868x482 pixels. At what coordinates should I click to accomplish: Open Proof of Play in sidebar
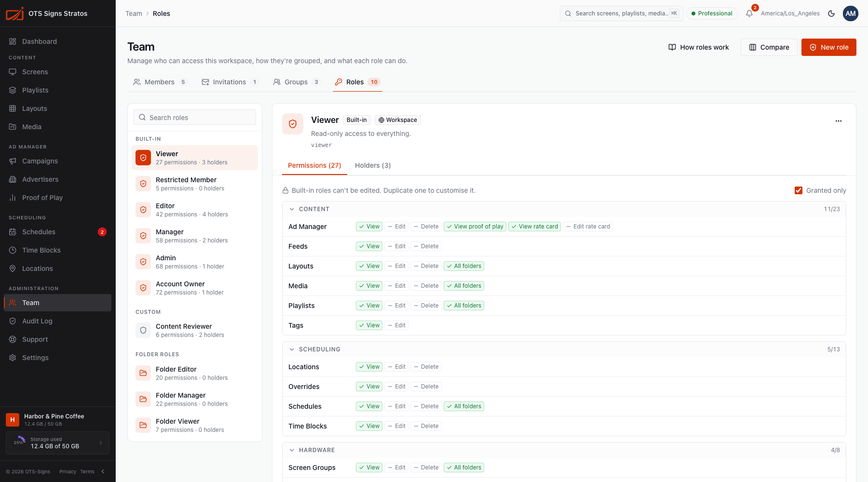point(57,198)
